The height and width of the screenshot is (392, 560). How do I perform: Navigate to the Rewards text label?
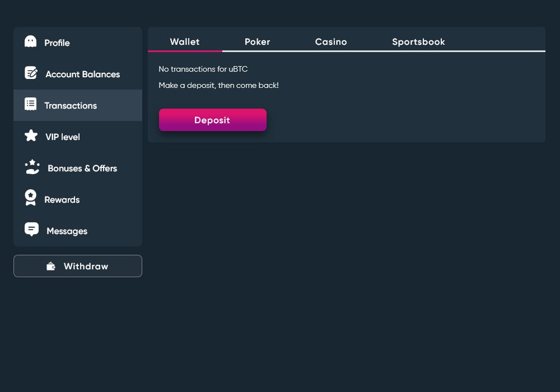point(62,200)
